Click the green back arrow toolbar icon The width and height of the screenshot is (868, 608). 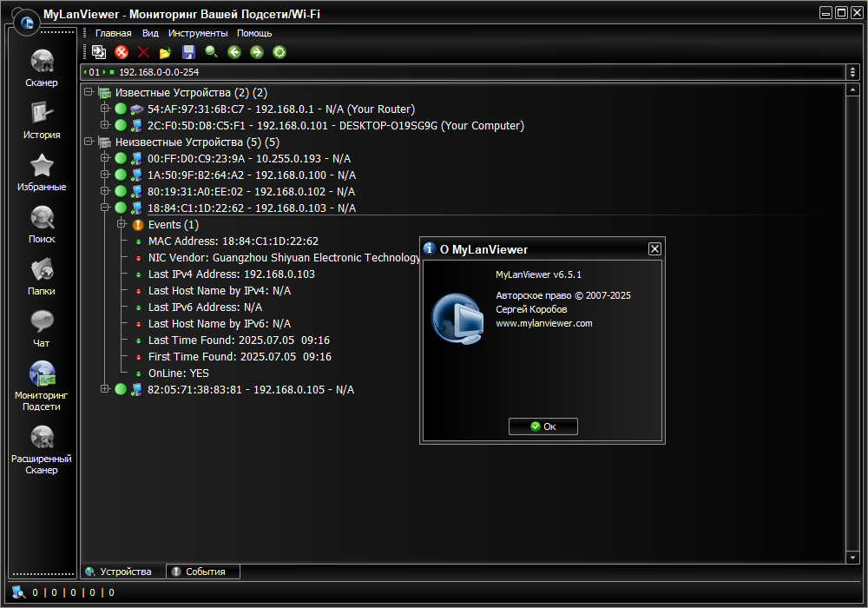tap(234, 52)
